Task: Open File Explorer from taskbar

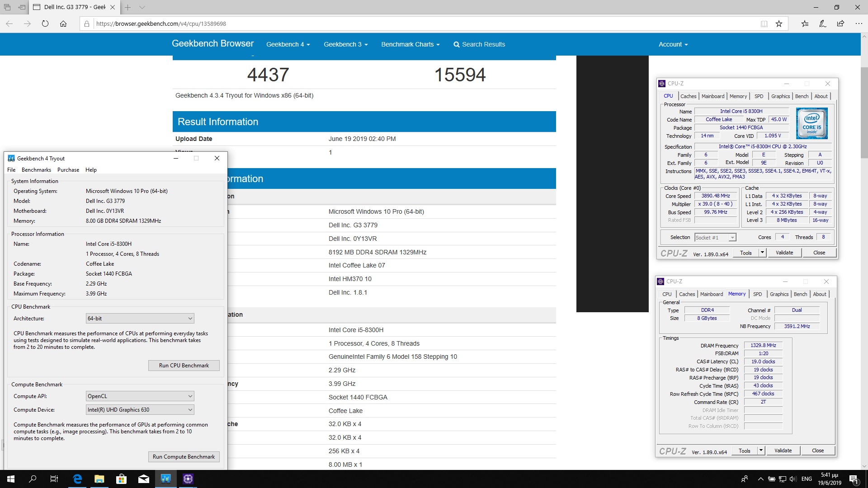Action: 99,479
